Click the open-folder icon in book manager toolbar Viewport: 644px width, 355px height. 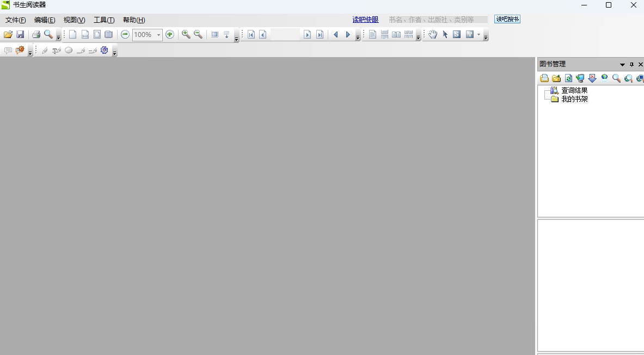[x=556, y=78]
